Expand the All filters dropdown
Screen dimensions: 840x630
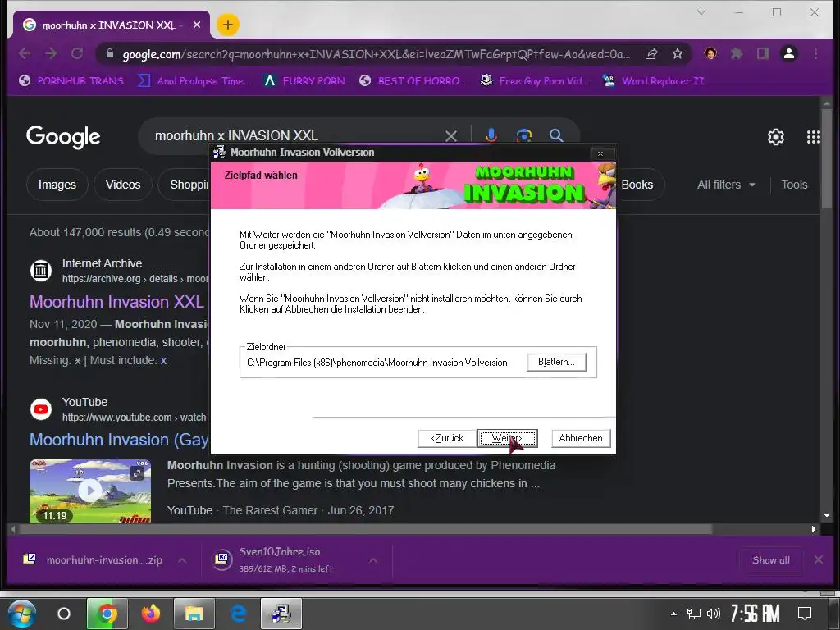click(726, 185)
